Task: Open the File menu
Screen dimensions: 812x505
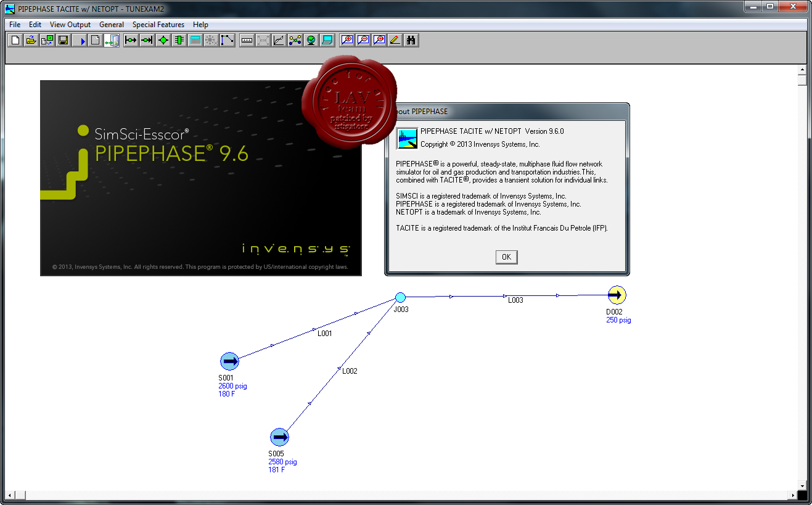Action: pyautogui.click(x=15, y=25)
